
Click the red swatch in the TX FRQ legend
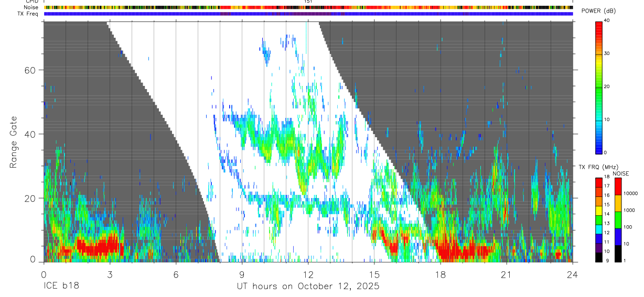598,181
